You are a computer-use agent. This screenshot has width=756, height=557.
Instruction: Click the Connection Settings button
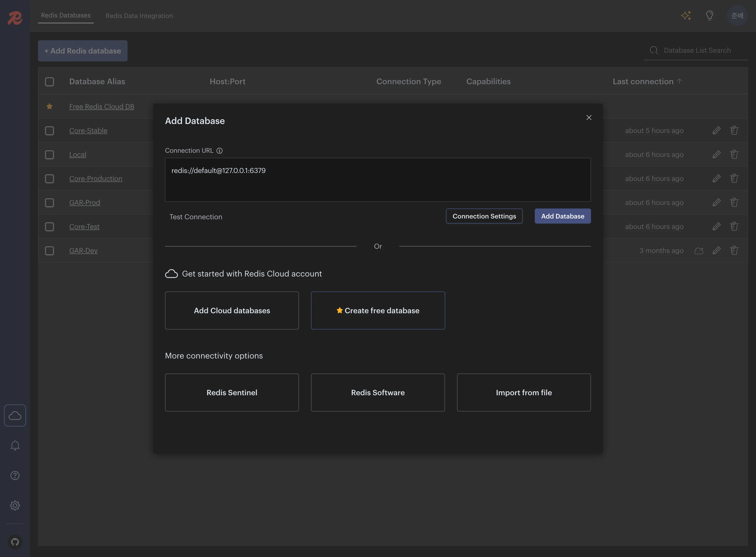point(484,216)
